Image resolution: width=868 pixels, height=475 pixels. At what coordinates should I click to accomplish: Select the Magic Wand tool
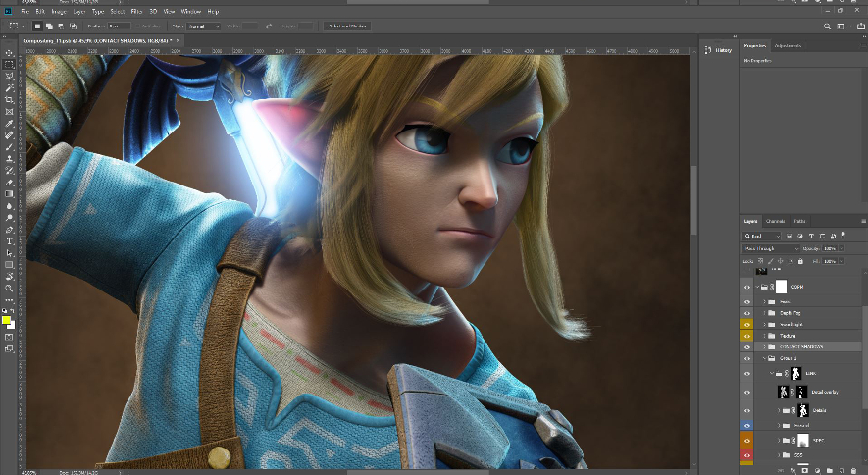pos(9,88)
